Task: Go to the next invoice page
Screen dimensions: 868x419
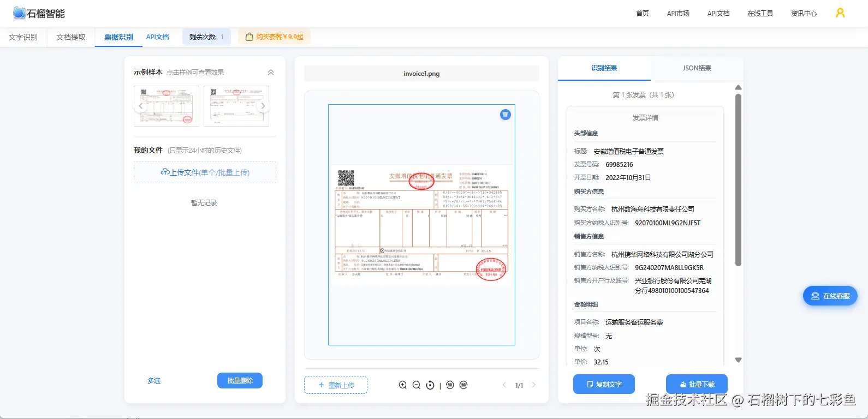Action: (534, 385)
